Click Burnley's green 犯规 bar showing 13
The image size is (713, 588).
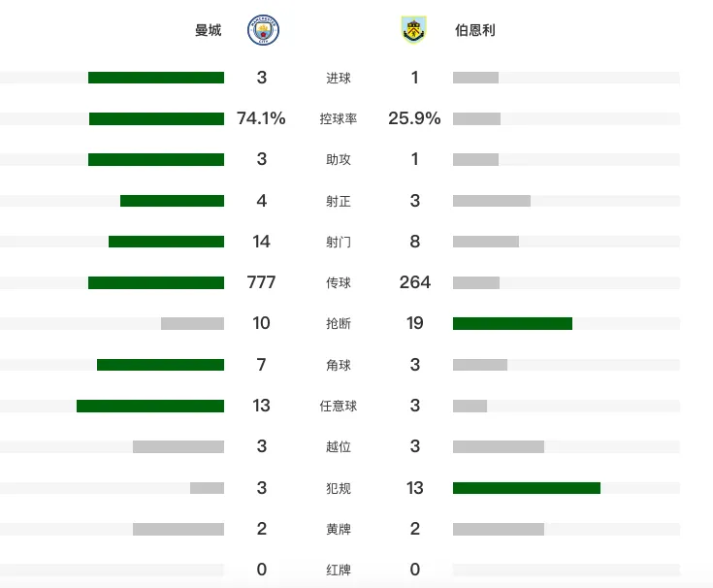click(x=527, y=488)
